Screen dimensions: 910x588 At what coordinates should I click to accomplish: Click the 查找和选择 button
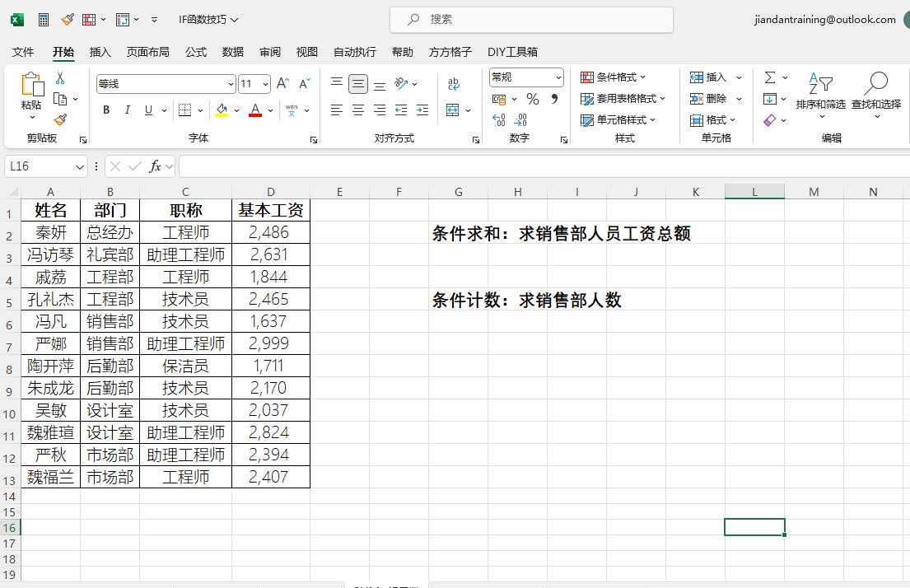coord(876,92)
